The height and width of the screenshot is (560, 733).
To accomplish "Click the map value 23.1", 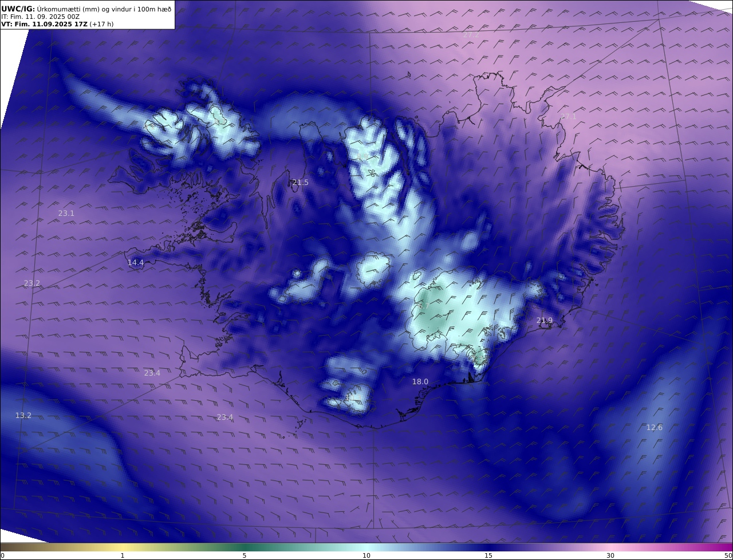I will pyautogui.click(x=66, y=214).
